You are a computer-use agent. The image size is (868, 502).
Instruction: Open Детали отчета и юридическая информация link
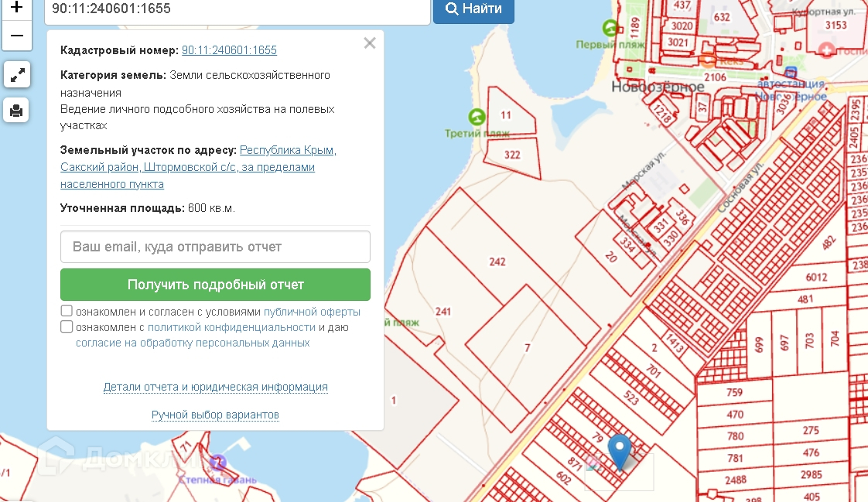pos(215,387)
